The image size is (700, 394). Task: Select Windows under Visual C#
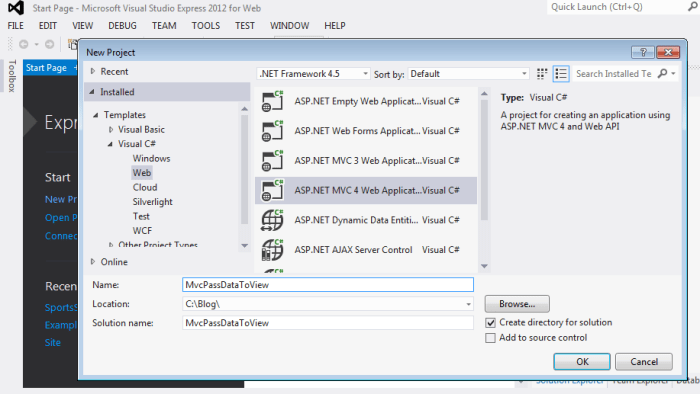pyautogui.click(x=151, y=158)
